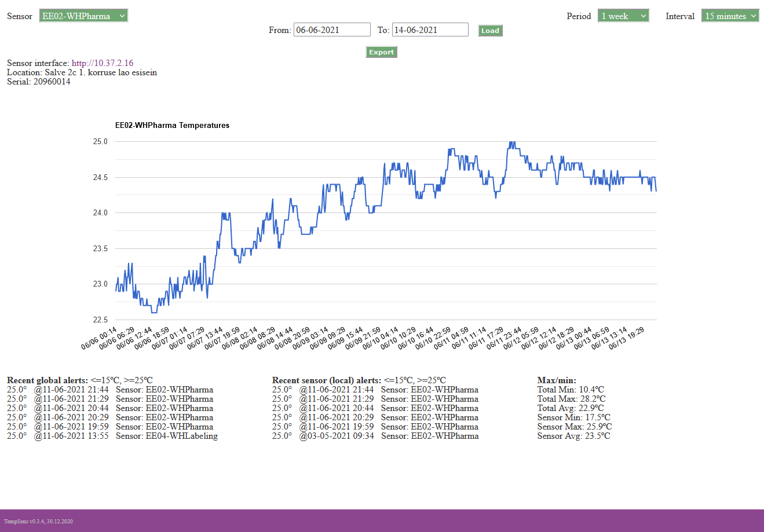Click the TempSens v0.3.4 footer text
Screen dimensions: 764x532
coord(39,522)
